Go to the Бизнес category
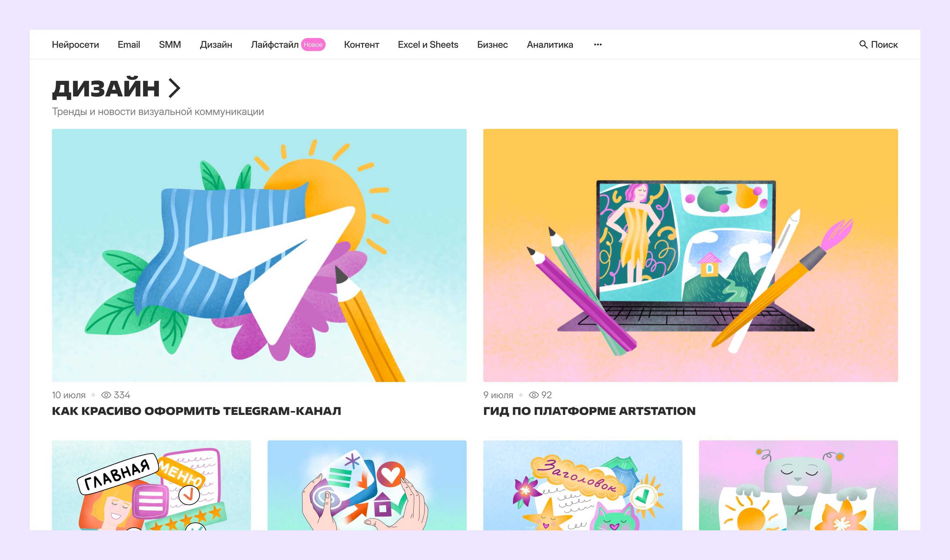The height and width of the screenshot is (560, 950). click(493, 44)
